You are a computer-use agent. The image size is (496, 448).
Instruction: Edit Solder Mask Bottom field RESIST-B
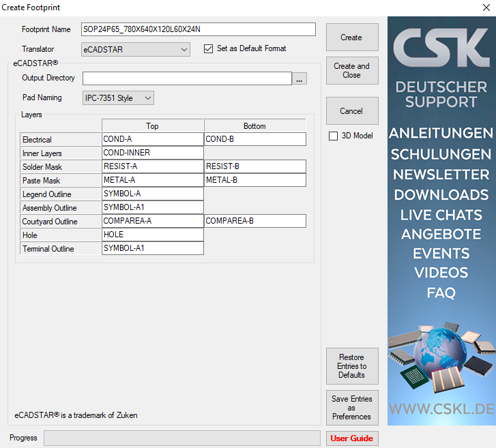pyautogui.click(x=255, y=166)
